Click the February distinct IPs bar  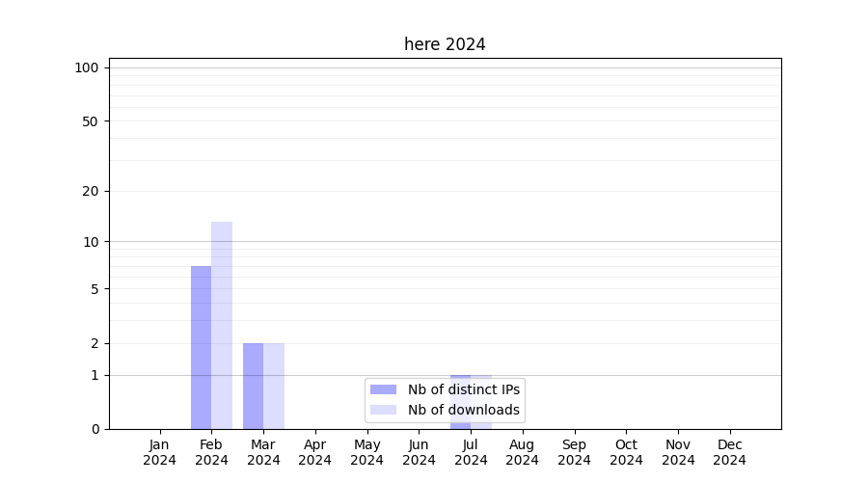[201, 347]
